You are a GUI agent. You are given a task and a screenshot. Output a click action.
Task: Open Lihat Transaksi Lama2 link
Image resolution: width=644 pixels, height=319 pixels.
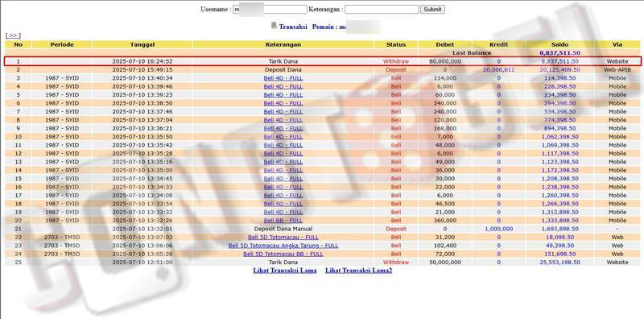pyautogui.click(x=358, y=271)
